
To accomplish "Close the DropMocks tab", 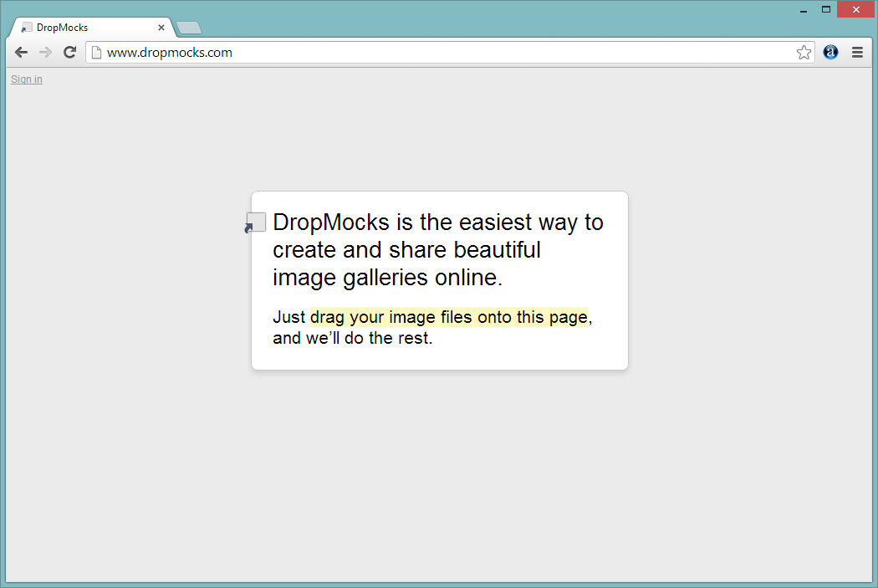I will [161, 28].
